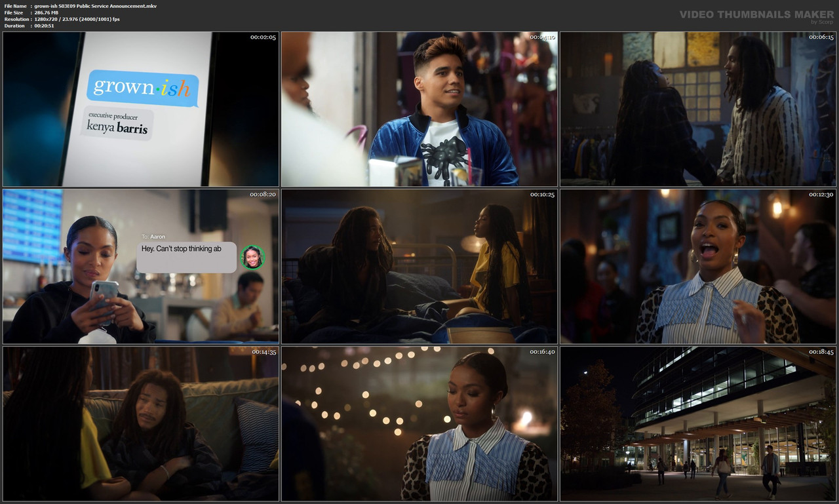Open the thumbnail stamped 00:06:15
The image size is (839, 504).
click(x=698, y=109)
